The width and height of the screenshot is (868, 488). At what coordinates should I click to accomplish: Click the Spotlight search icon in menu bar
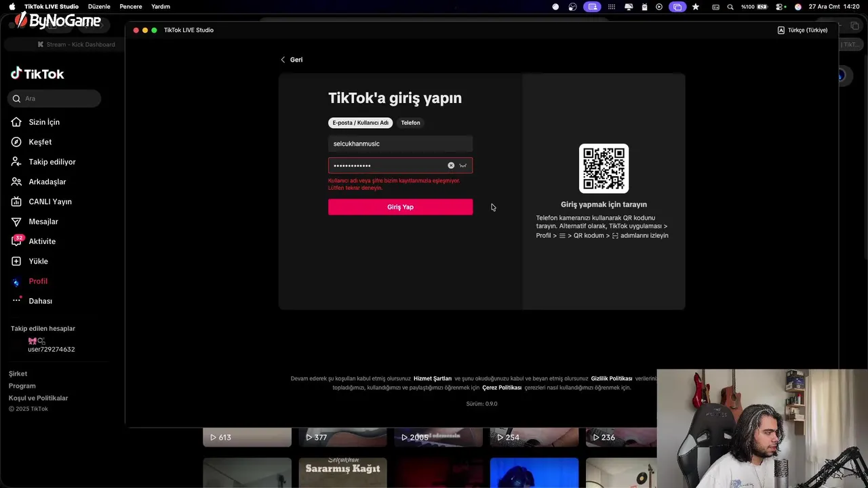(x=730, y=7)
